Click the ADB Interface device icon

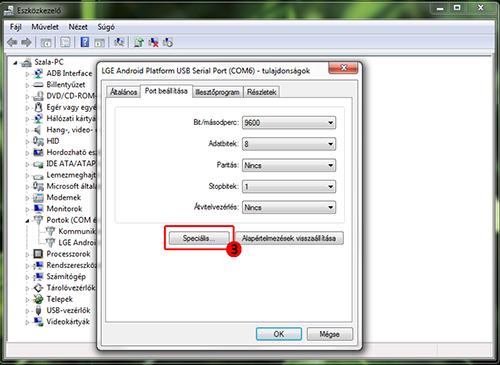pyautogui.click(x=39, y=73)
